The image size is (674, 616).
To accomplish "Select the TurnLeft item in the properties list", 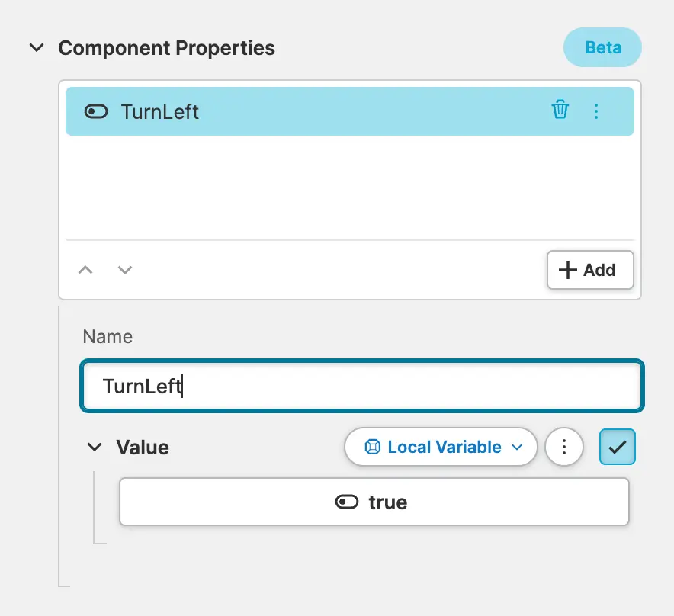I will [x=305, y=111].
